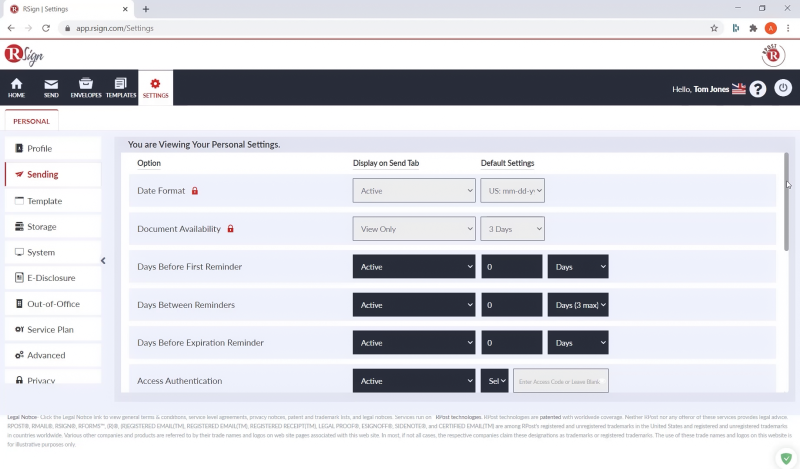Open Settings gear in navigation bar

[x=155, y=88]
